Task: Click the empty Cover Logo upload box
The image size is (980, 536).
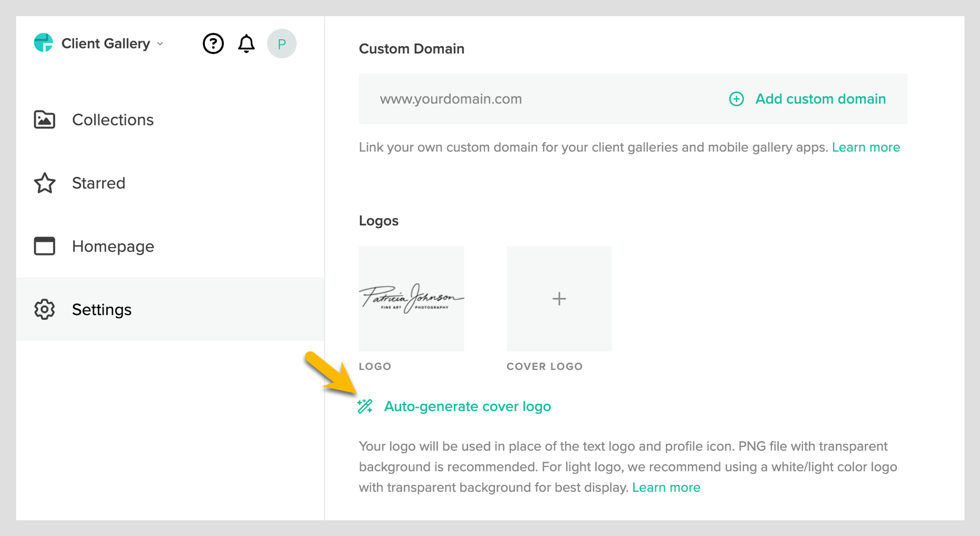Action: (x=559, y=298)
